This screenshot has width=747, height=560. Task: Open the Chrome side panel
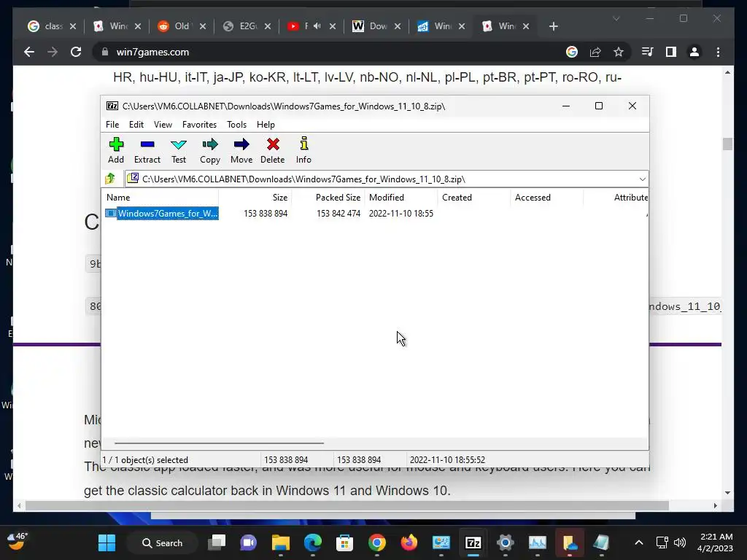pyautogui.click(x=671, y=52)
